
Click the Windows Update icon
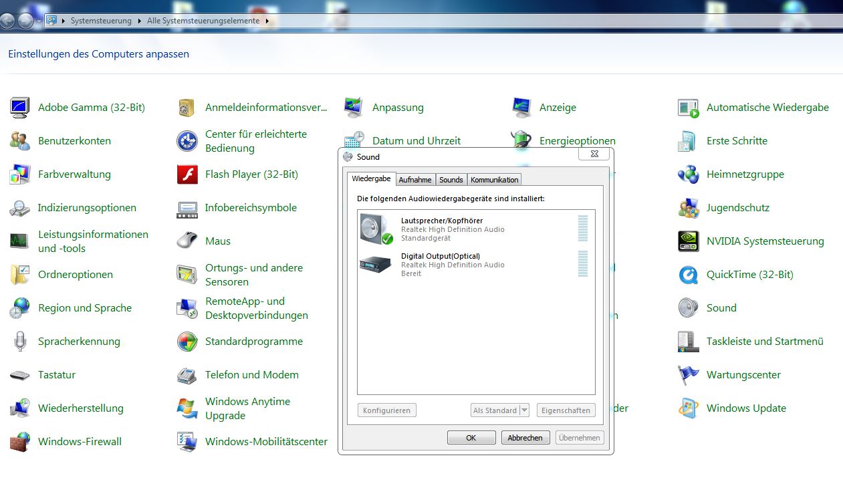coord(688,408)
